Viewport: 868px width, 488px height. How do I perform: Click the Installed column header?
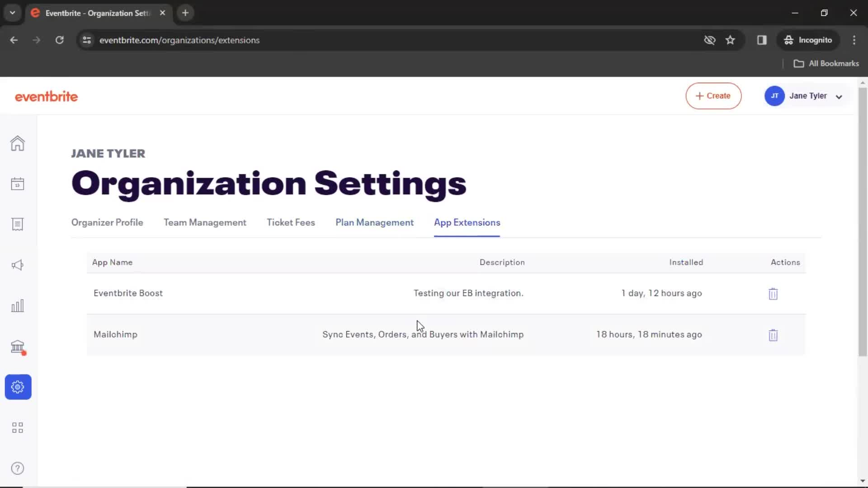click(686, 263)
